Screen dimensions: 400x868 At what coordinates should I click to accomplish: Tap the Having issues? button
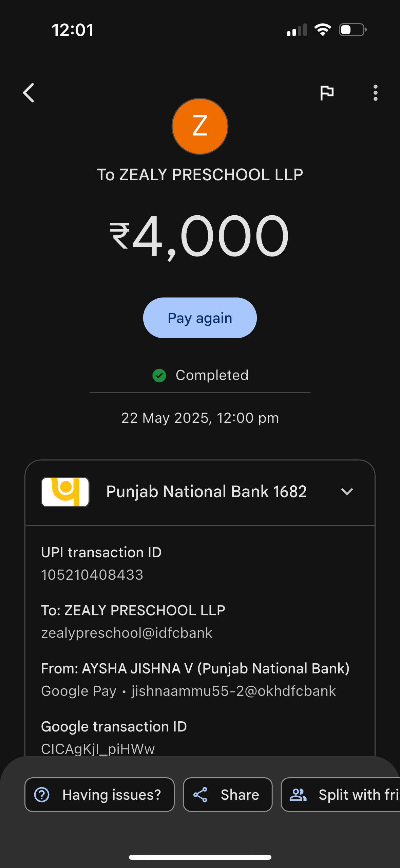(99, 795)
